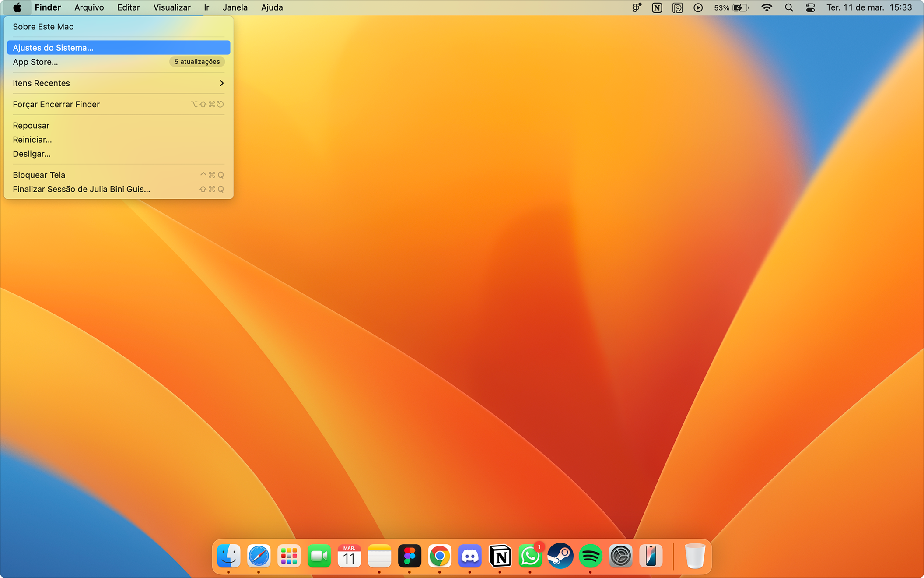The height and width of the screenshot is (578, 924).
Task: Open Discord in the dock
Action: coord(470,556)
